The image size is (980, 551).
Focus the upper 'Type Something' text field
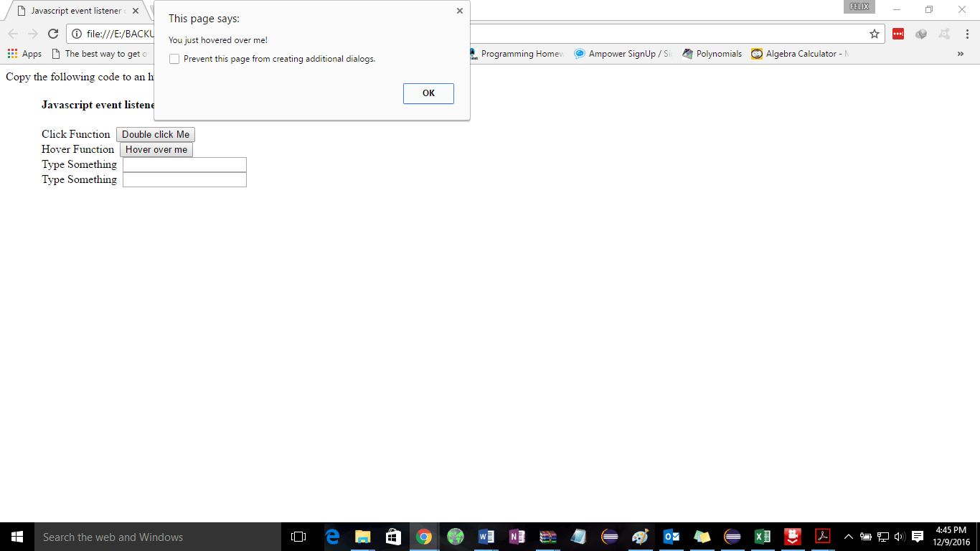point(184,165)
